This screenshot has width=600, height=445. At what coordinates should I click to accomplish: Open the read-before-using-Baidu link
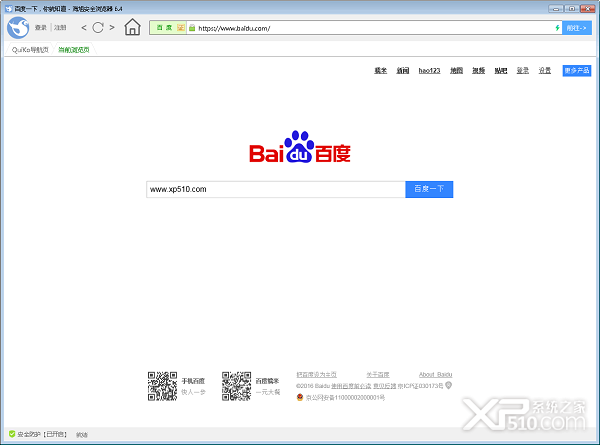click(351, 386)
